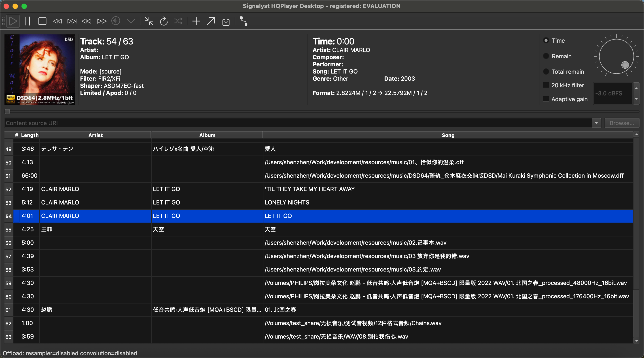Click the Artist column header
The height and width of the screenshot is (358, 644).
(x=95, y=135)
